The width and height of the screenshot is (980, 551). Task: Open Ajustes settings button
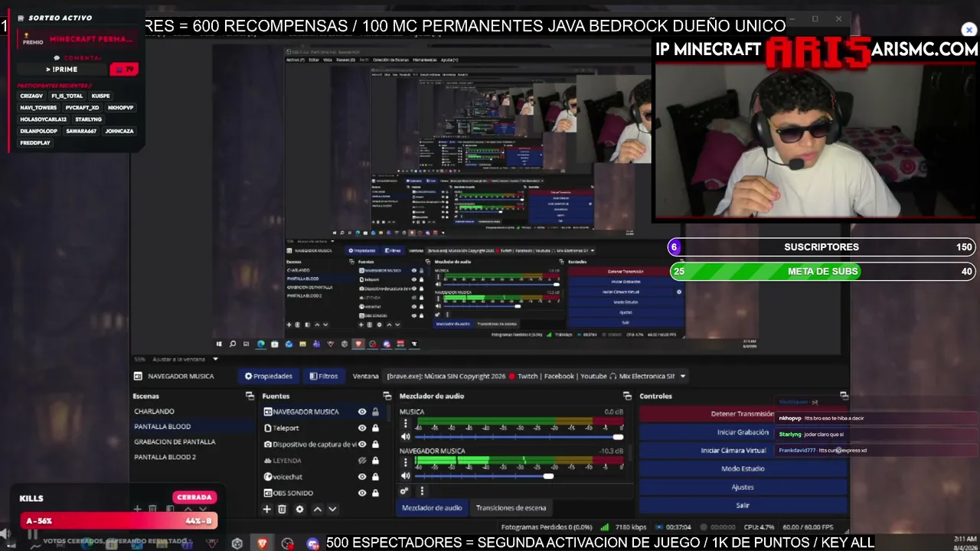743,487
